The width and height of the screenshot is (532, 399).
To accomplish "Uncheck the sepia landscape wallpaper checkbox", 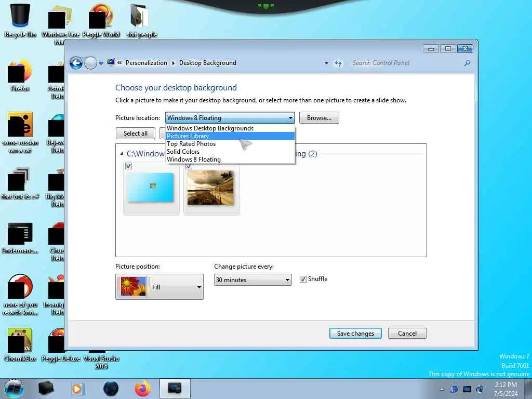I will click(x=189, y=166).
